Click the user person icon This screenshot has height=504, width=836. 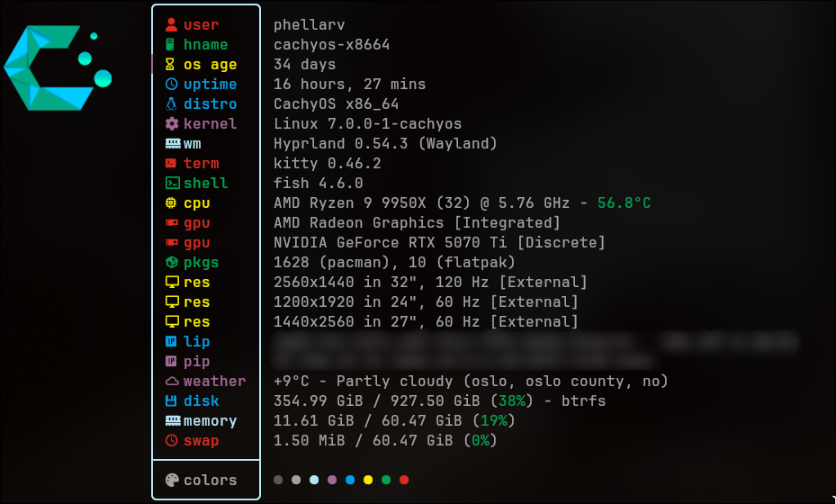click(x=171, y=24)
